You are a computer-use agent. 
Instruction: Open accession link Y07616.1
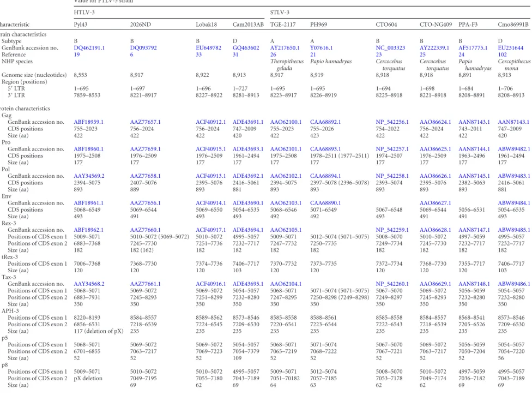point(321,48)
